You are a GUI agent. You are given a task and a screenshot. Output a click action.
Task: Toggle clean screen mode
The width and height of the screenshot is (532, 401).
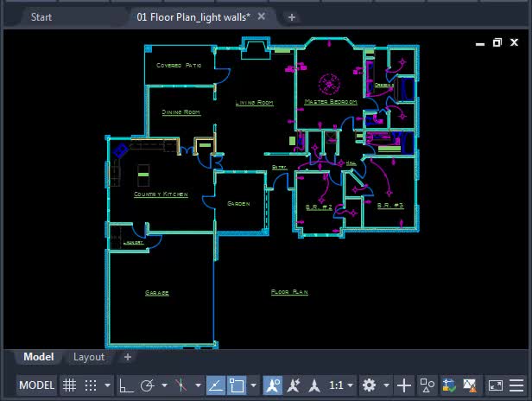pyautogui.click(x=496, y=385)
